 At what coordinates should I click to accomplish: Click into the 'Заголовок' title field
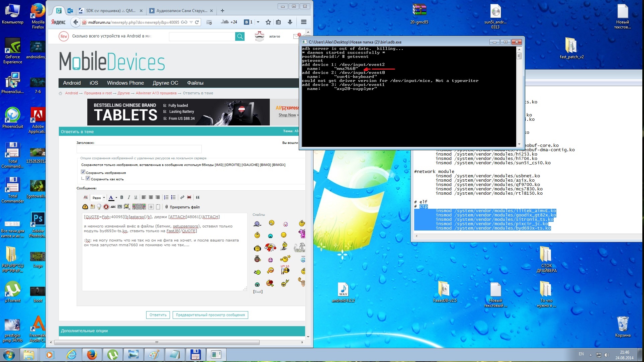(139, 149)
